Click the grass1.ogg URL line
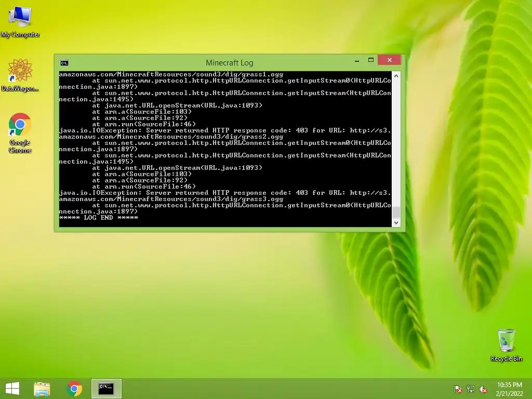Screen dimensions: 532x399 [x=171, y=74]
